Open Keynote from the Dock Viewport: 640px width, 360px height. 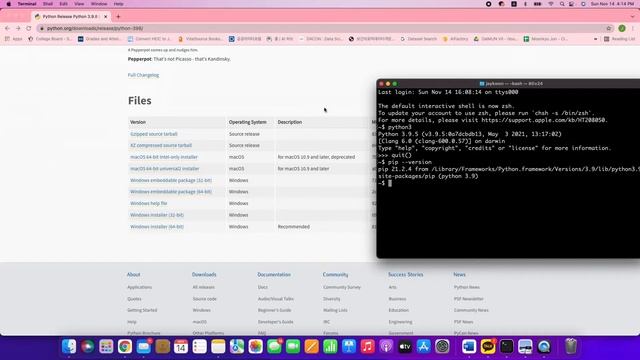349,347
